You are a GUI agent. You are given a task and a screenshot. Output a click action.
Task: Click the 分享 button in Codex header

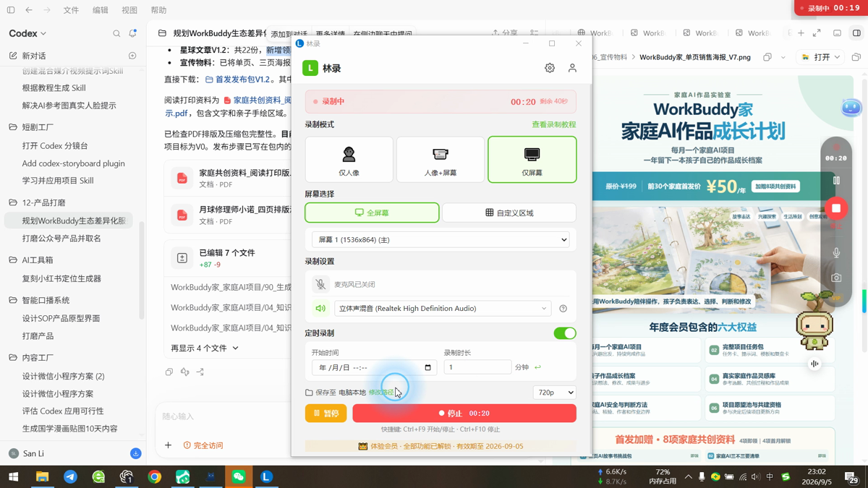(505, 33)
